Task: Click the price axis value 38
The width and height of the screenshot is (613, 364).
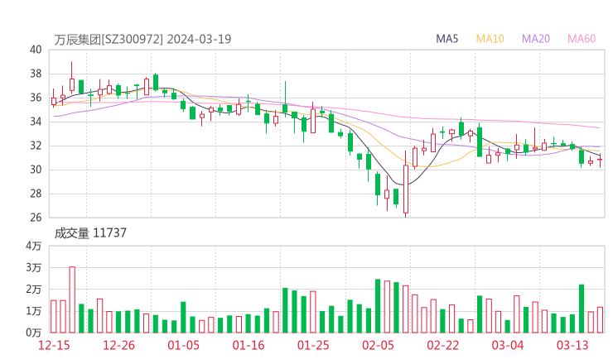Action: [36, 74]
